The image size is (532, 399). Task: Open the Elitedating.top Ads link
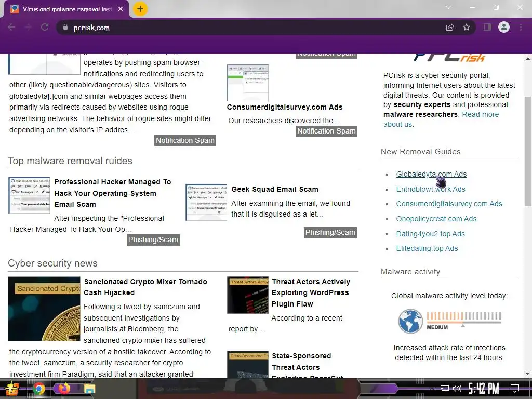[x=427, y=248]
